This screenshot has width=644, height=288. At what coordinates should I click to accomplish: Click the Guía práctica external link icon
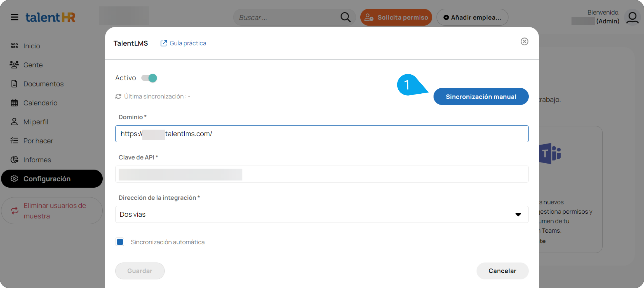point(164,43)
